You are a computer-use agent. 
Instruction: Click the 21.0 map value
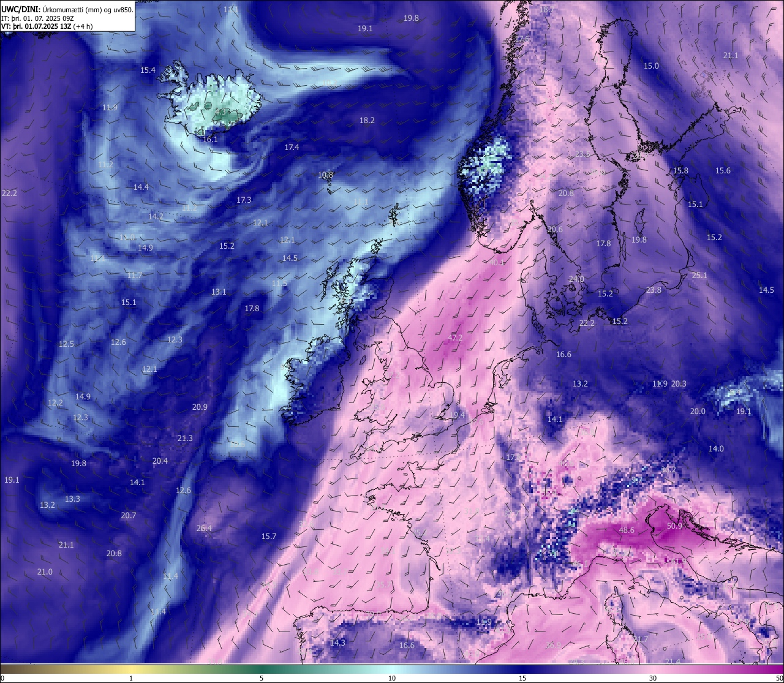45,572
